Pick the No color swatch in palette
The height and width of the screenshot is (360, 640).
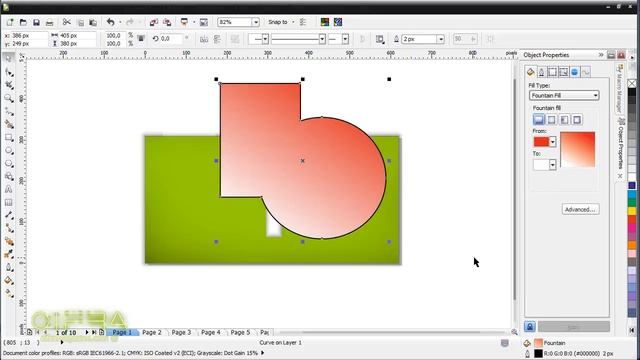pos(632,83)
